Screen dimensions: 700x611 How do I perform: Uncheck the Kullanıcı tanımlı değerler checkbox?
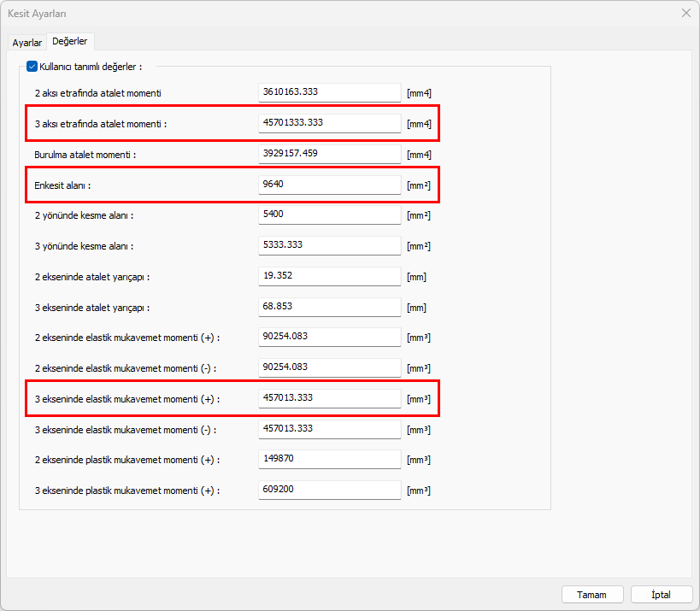point(32,66)
